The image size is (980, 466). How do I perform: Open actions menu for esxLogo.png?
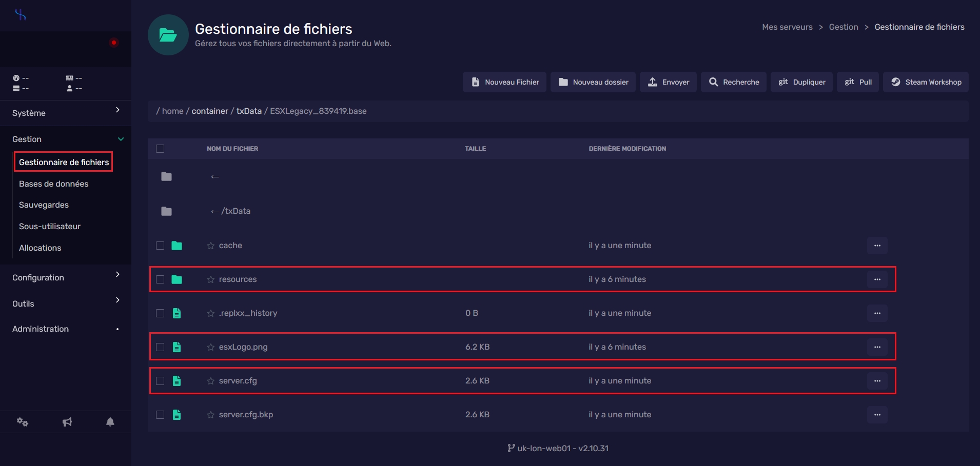click(x=877, y=347)
